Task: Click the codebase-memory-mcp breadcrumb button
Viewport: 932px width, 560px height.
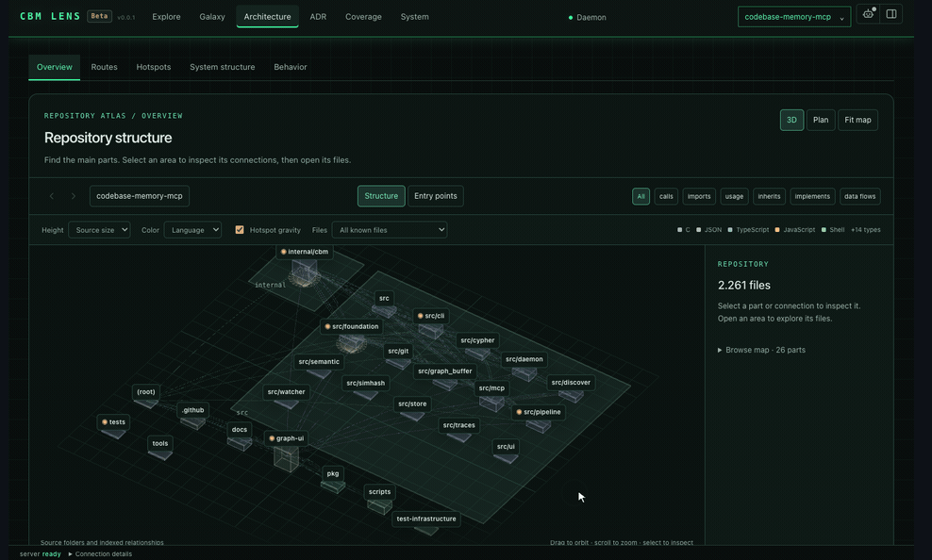Action: click(x=140, y=196)
